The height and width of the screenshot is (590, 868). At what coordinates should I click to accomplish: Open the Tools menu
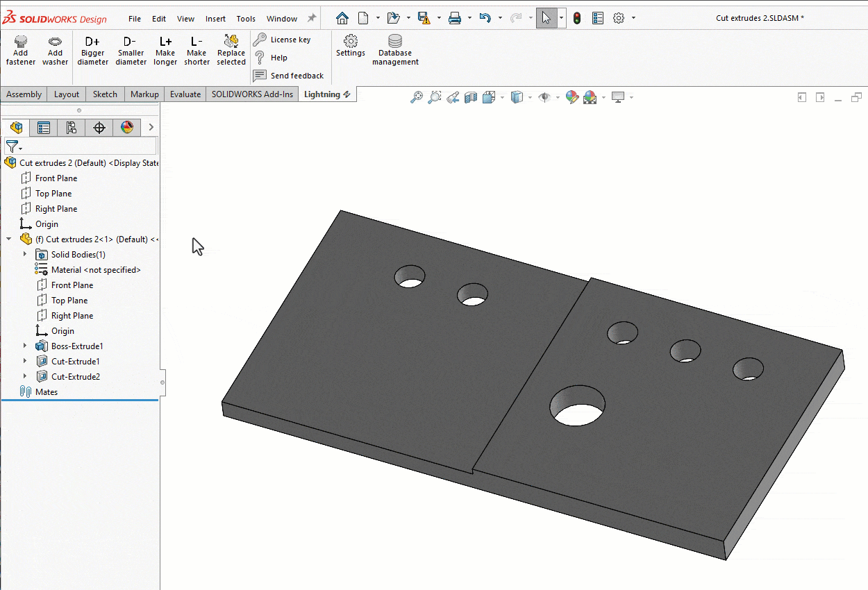246,19
